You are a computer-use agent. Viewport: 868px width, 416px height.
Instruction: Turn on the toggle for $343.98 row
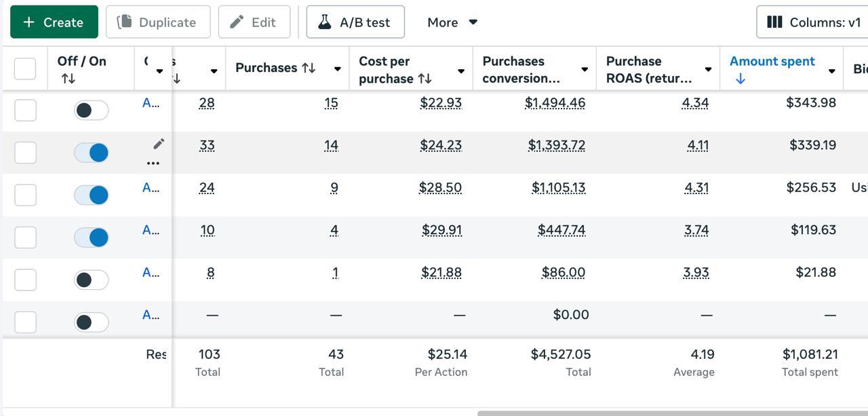pyautogui.click(x=92, y=110)
